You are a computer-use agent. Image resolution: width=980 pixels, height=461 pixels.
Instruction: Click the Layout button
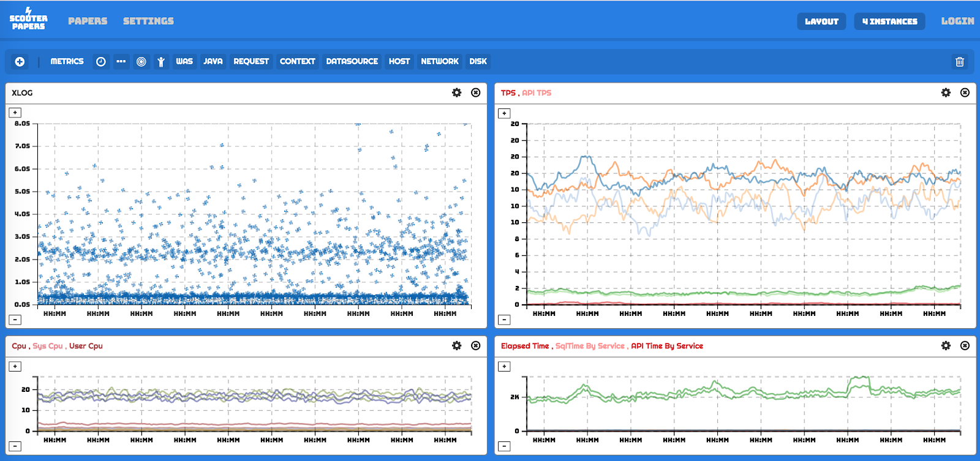point(821,21)
